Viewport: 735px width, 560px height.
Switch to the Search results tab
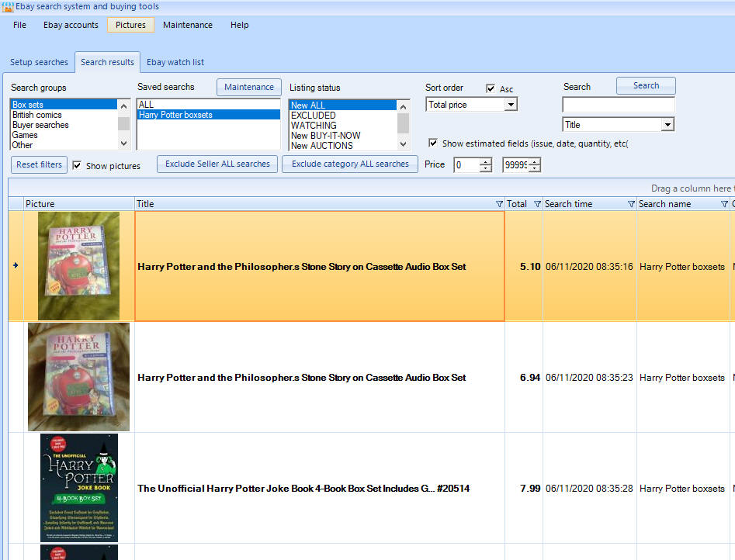(x=107, y=62)
